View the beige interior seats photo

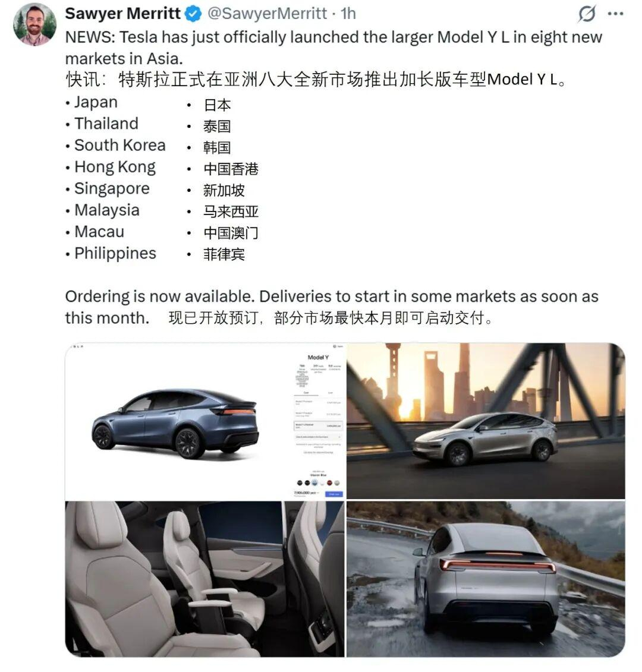point(204,579)
